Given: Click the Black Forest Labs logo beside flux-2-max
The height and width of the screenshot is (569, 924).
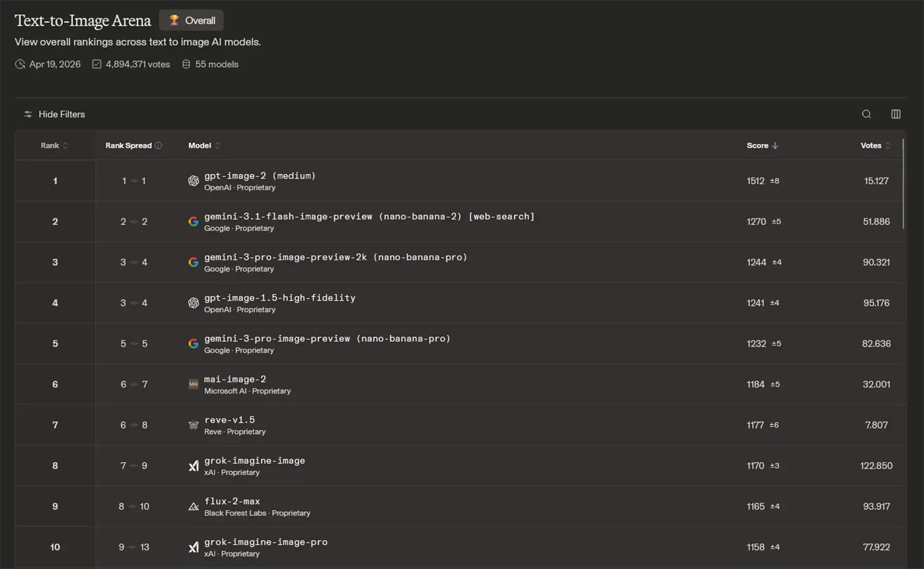Looking at the screenshot, I should point(193,506).
